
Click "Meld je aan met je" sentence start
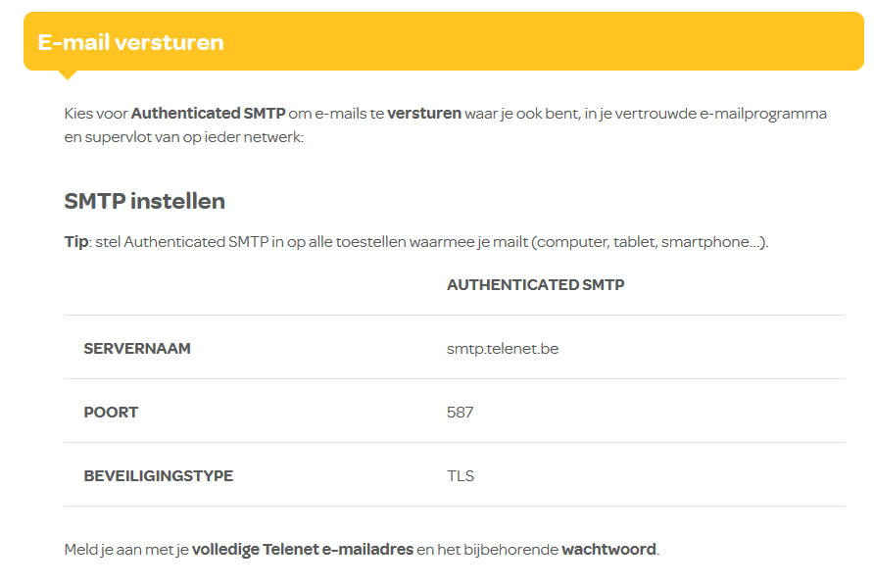point(126,549)
